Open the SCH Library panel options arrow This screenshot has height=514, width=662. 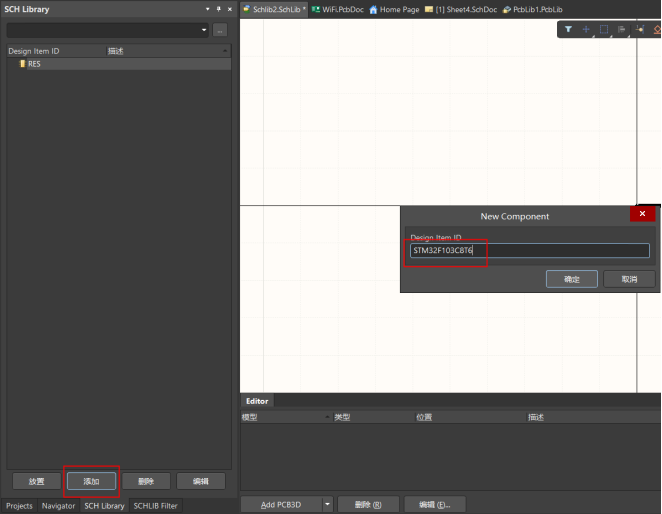207,9
